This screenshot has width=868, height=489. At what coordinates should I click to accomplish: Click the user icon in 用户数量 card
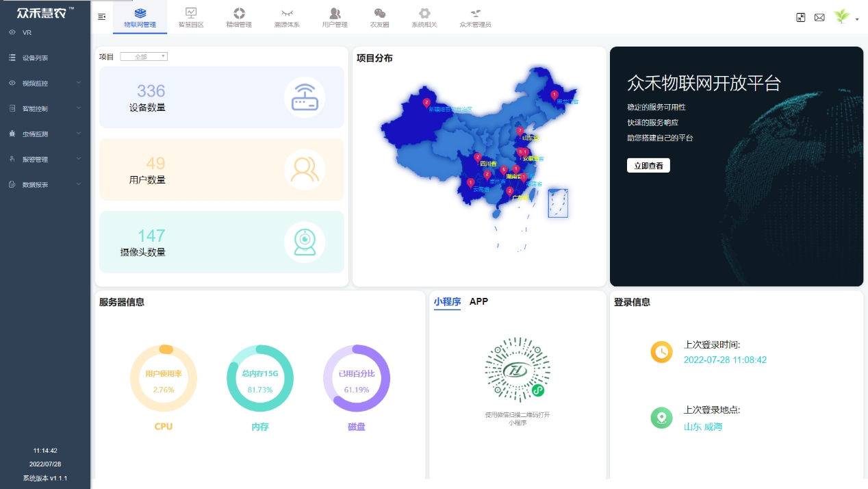[305, 169]
